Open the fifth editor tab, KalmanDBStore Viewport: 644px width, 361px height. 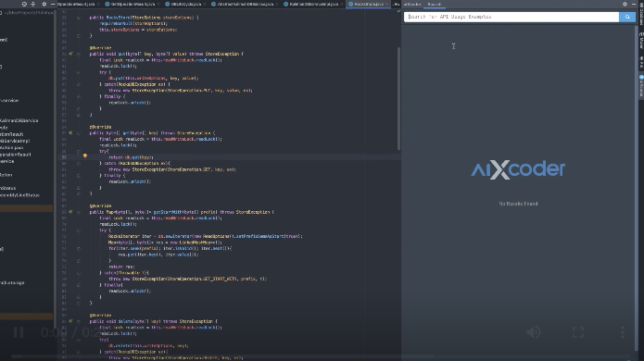(x=313, y=4)
